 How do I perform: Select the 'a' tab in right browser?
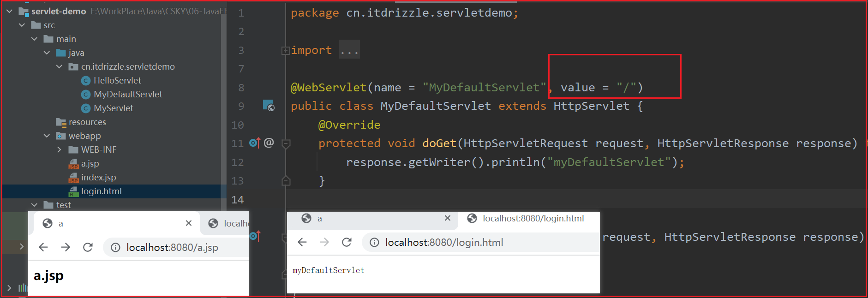click(x=373, y=219)
